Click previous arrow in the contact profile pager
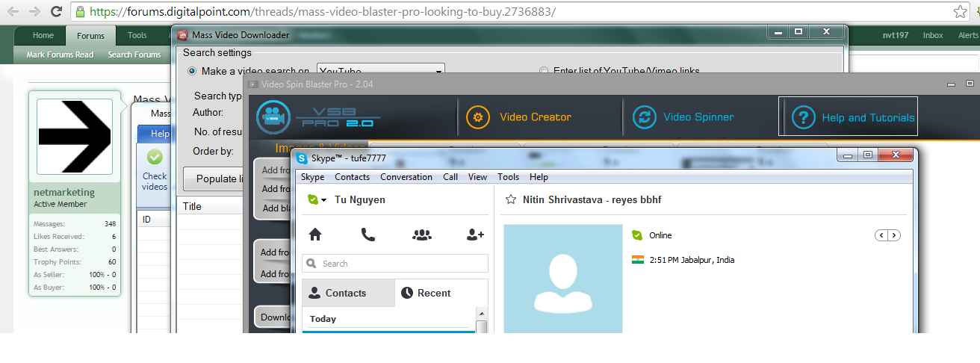The width and height of the screenshot is (980, 363). click(x=881, y=235)
